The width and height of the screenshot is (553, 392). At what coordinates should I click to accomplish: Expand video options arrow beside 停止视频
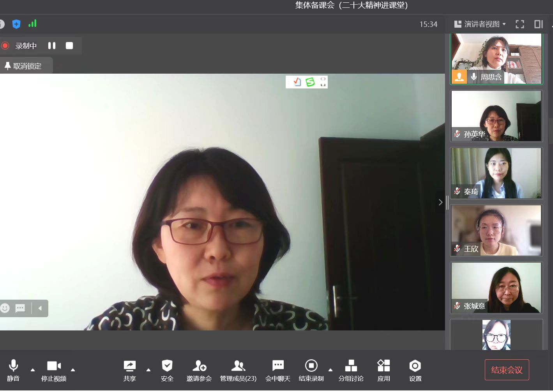coord(73,370)
